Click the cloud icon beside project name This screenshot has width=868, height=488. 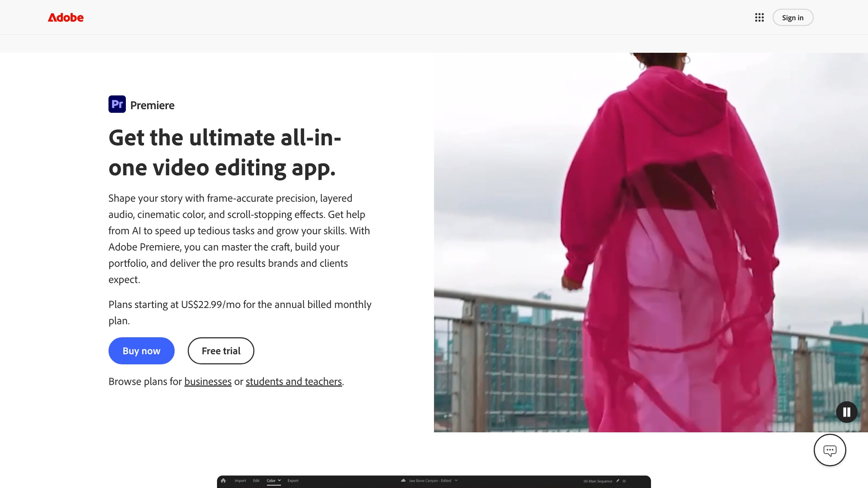point(403,480)
